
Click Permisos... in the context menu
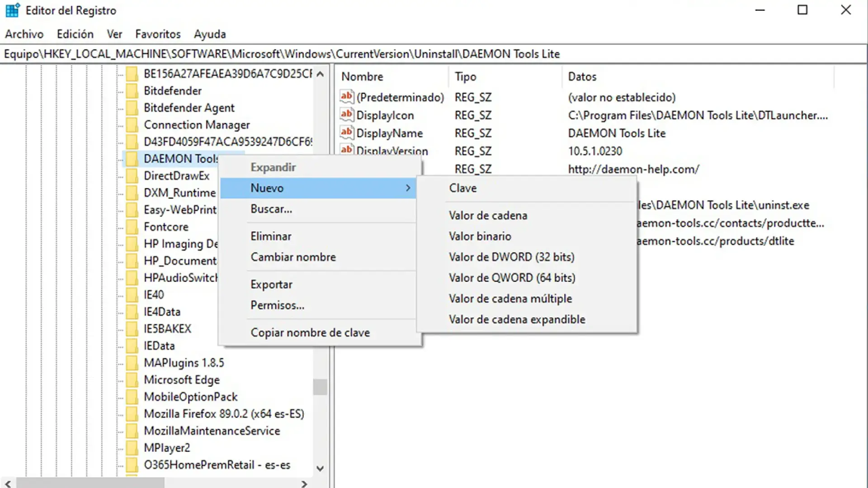pyautogui.click(x=277, y=305)
